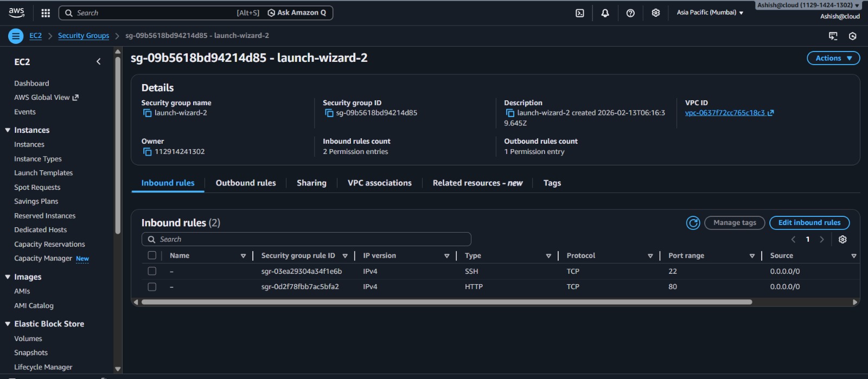The height and width of the screenshot is (379, 868).
Task: Click the Ask Amazon Q icon
Action: tap(271, 13)
